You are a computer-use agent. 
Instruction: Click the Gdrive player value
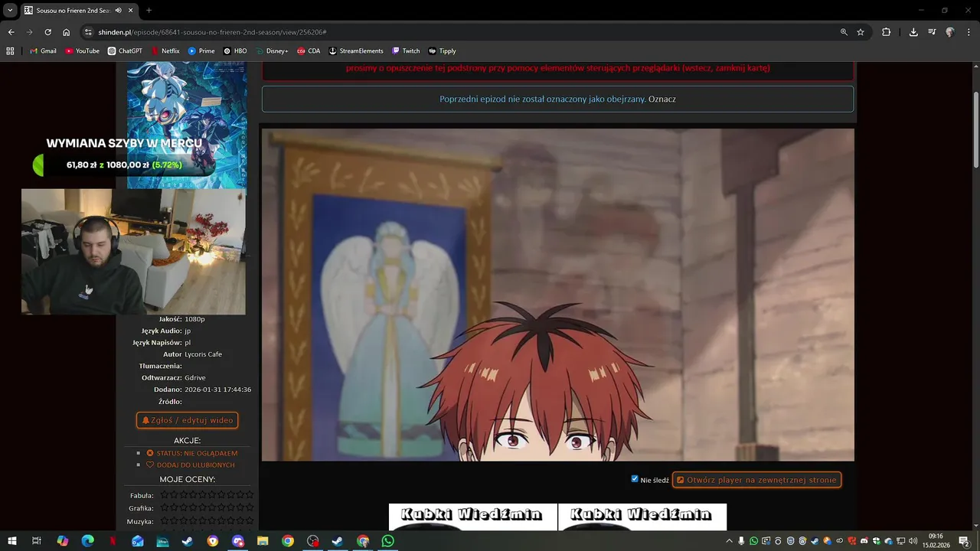click(195, 378)
